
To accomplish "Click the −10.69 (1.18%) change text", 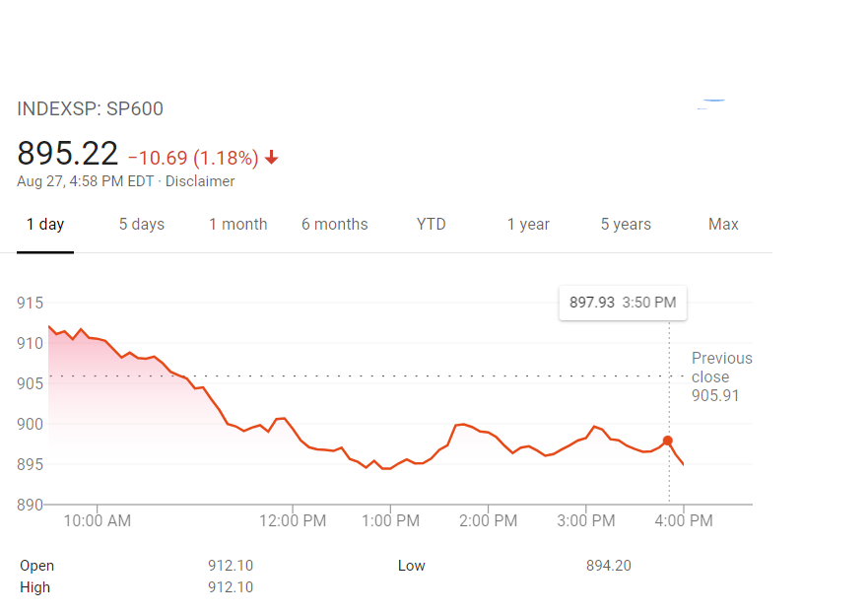I will click(x=193, y=158).
